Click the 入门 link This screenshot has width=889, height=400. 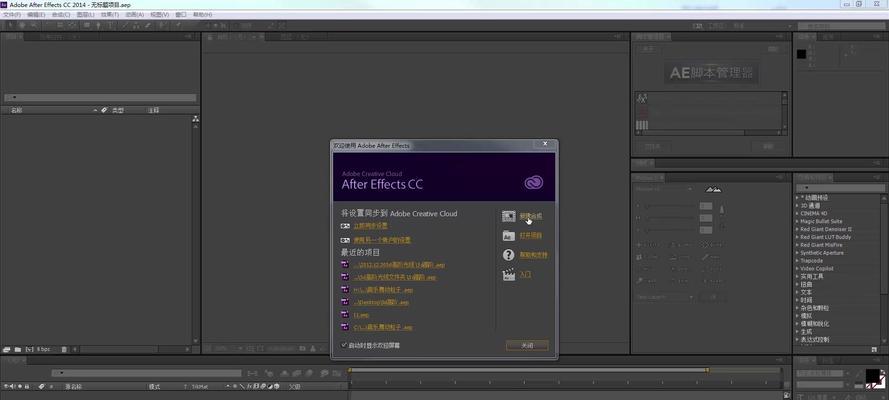tap(525, 275)
